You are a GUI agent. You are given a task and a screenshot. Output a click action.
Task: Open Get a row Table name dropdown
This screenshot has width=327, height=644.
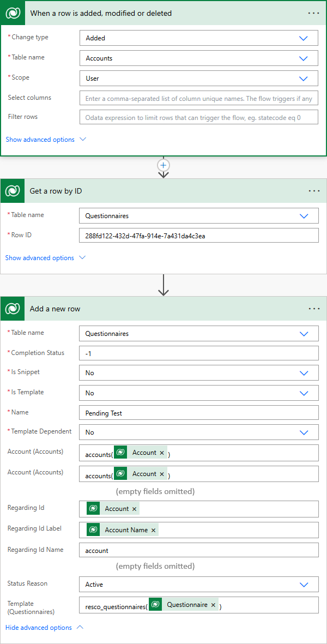click(x=199, y=215)
